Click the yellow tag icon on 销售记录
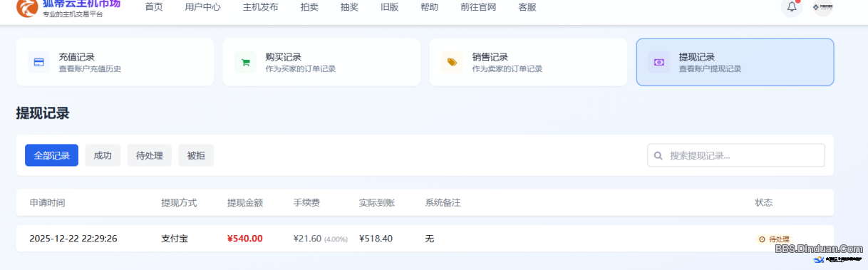The width and height of the screenshot is (868, 270). coord(452,62)
